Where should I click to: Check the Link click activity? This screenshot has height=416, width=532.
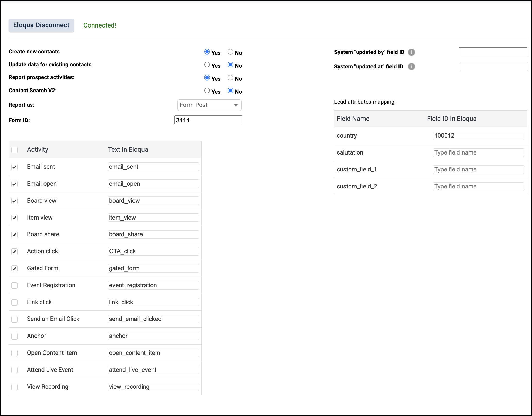[15, 302]
